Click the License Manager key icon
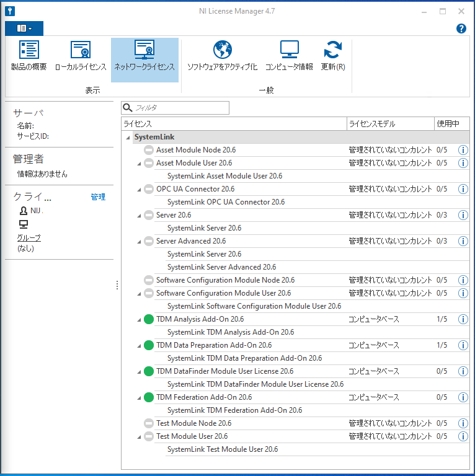 point(10,11)
